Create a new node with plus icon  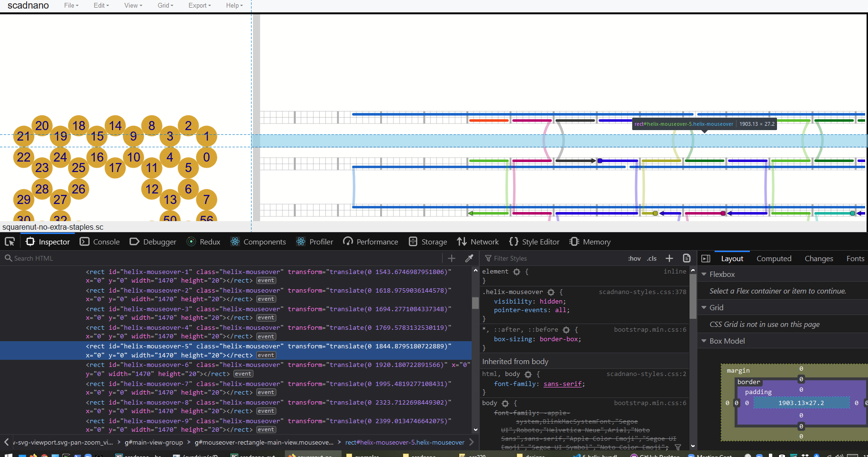[452, 258]
